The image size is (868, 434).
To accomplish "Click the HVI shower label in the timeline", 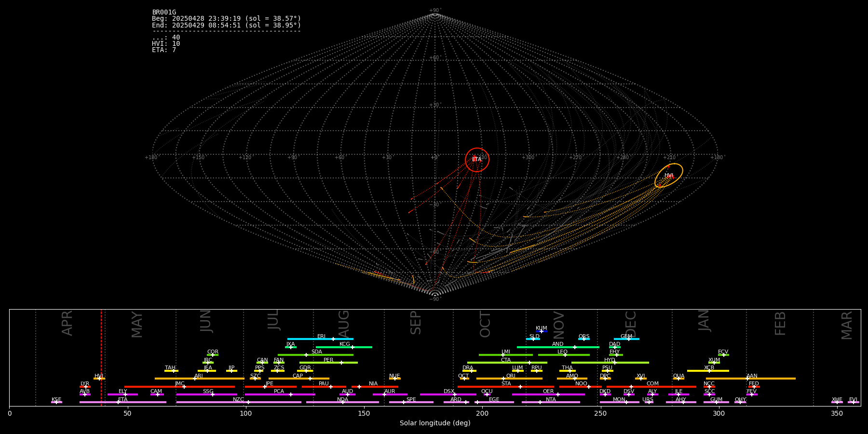I will click(99, 376).
